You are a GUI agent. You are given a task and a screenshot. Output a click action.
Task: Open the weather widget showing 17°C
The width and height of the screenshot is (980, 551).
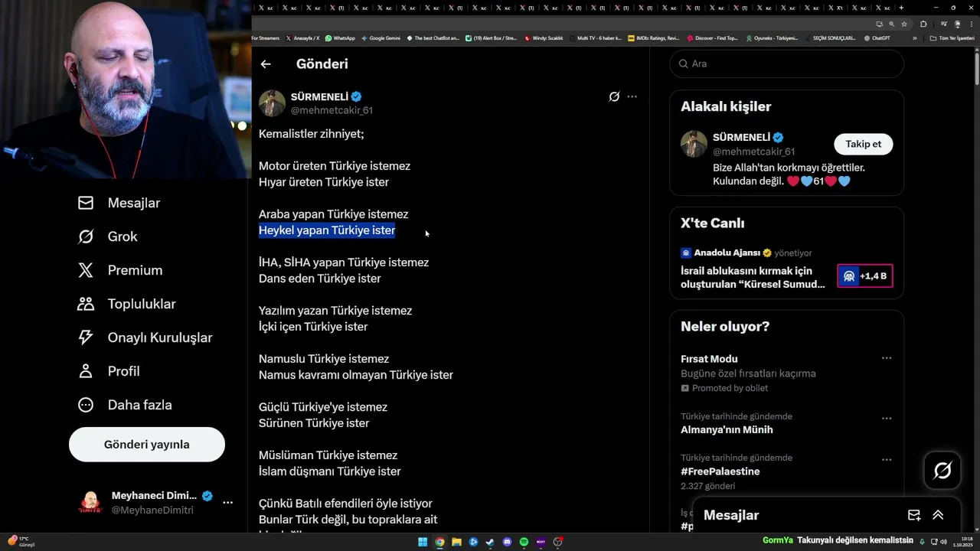point(21,542)
